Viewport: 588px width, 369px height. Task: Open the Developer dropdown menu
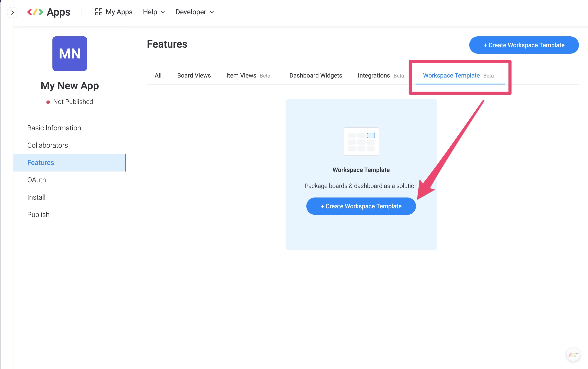click(x=195, y=12)
